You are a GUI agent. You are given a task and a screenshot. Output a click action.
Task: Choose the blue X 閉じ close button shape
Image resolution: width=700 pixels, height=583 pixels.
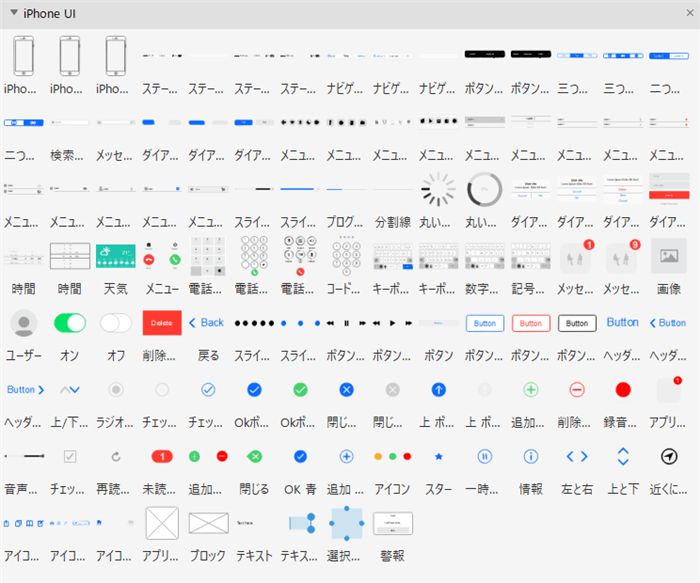pyautogui.click(x=346, y=390)
